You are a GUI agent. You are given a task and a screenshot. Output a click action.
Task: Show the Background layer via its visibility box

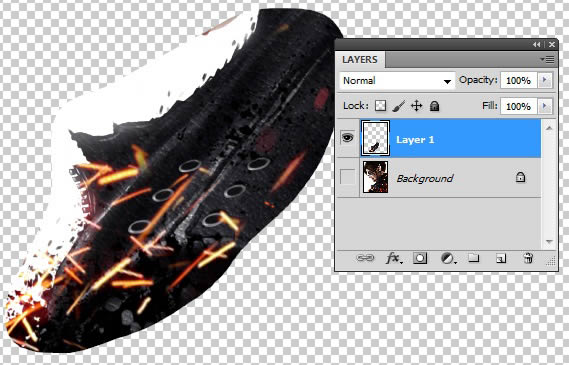347,177
